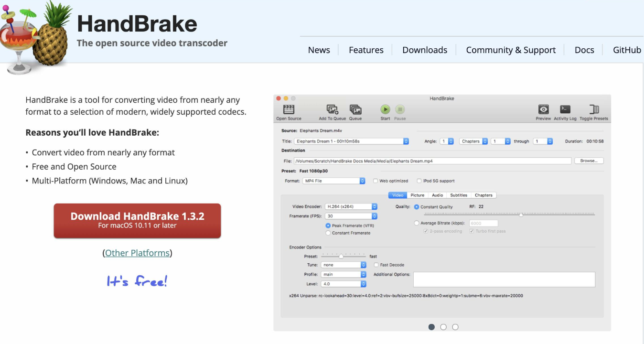Open the Angle dropdown
The image size is (644, 344).
pyautogui.click(x=447, y=141)
